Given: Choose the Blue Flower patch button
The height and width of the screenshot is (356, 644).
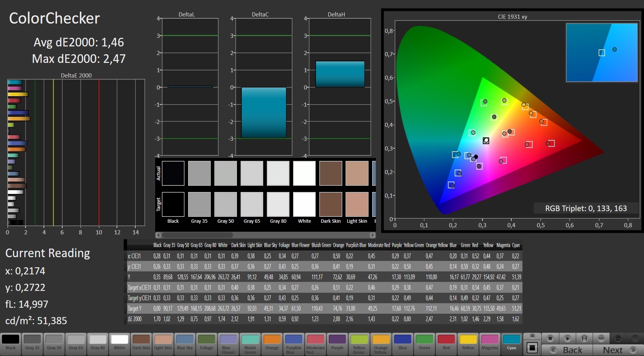Looking at the screenshot, I should click(x=228, y=344).
